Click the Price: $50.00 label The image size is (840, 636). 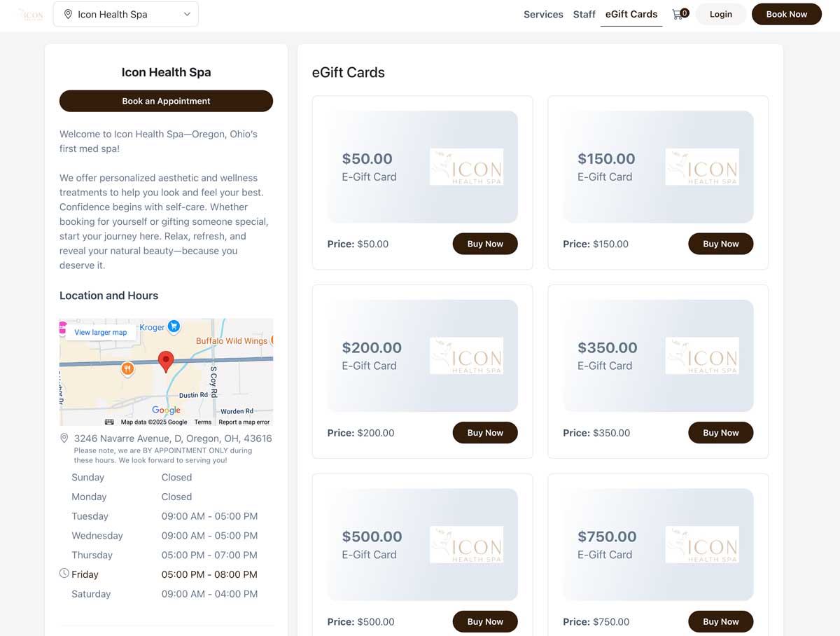(x=358, y=244)
